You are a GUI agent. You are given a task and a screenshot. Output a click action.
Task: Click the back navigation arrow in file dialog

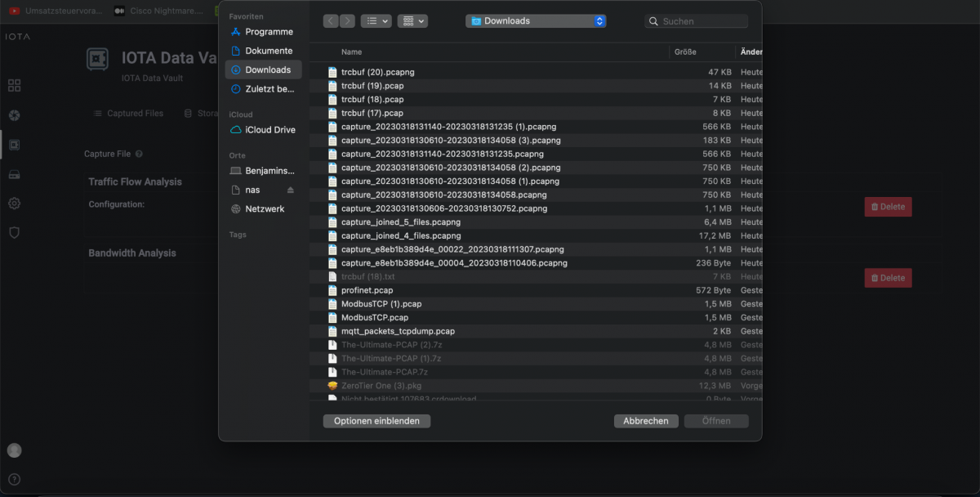pos(330,21)
